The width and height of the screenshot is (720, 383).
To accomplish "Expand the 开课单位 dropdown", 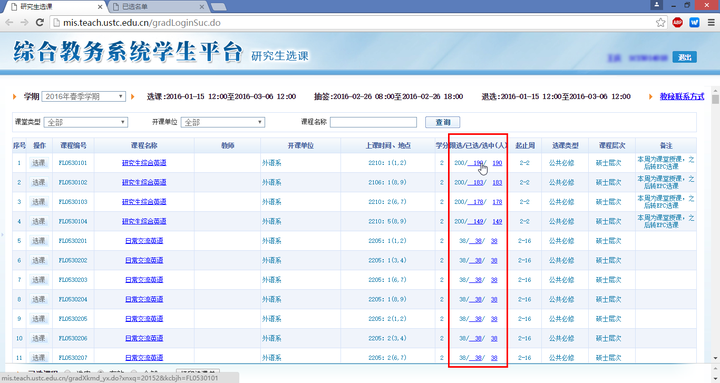I will click(223, 122).
